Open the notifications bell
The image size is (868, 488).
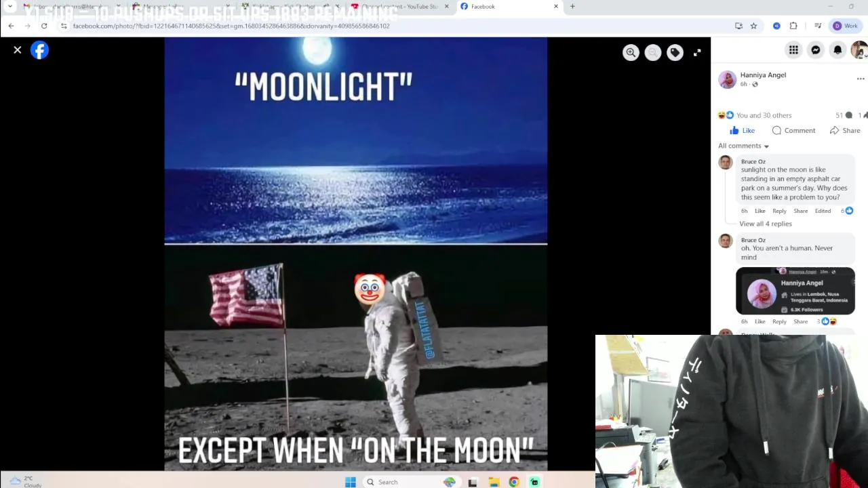[x=838, y=50]
